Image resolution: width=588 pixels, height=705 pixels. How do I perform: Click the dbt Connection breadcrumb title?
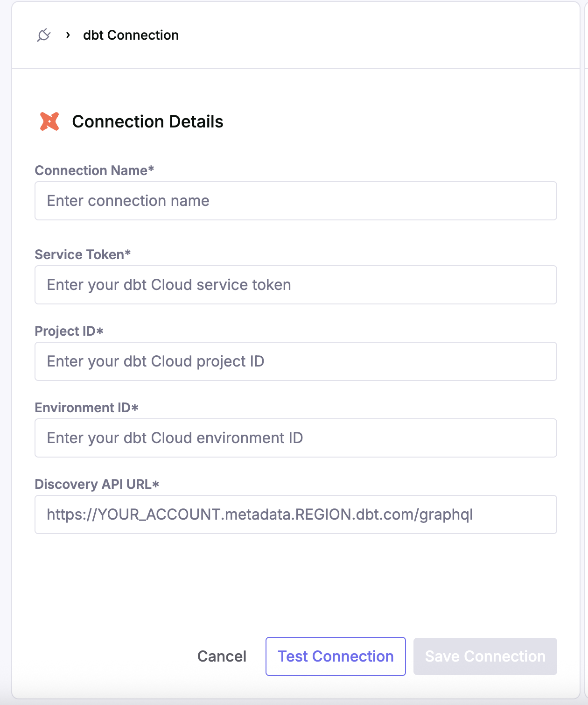131,35
